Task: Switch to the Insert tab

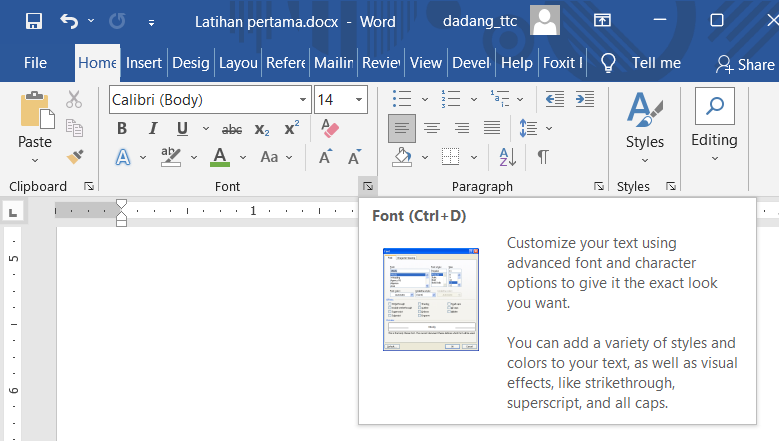Action: pyautogui.click(x=144, y=63)
